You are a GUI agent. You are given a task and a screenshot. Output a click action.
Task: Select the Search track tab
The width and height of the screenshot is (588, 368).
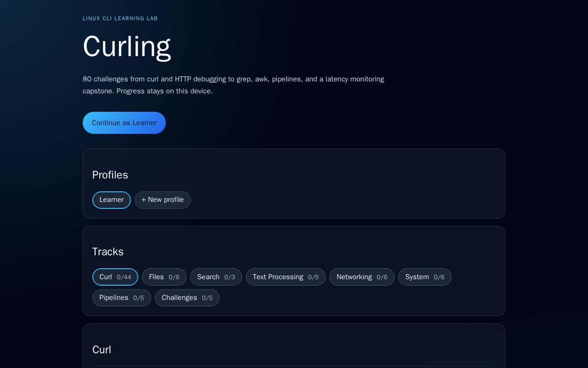pos(216,277)
